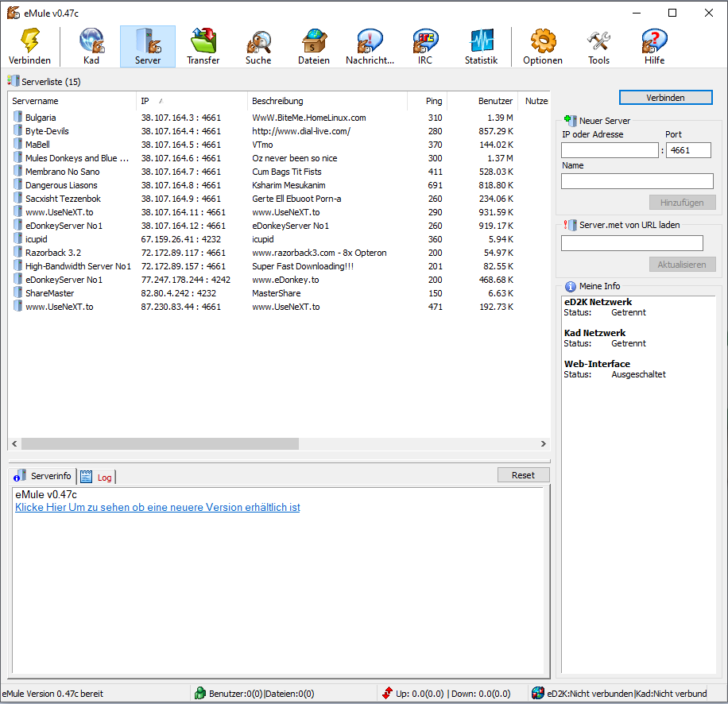Click the Server.met URL input field
Screen dimensions: 728x704
(x=632, y=243)
